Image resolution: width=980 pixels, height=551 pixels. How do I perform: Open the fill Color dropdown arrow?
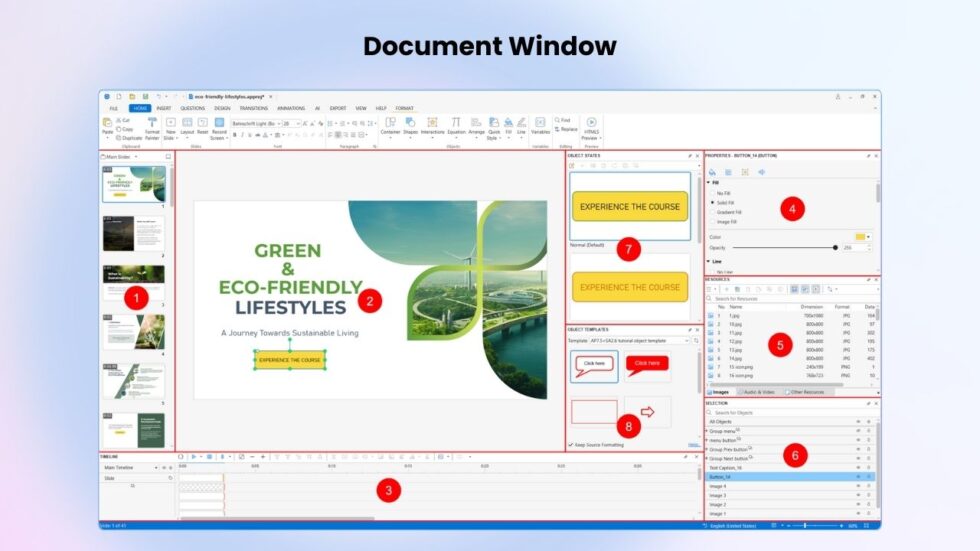point(868,237)
